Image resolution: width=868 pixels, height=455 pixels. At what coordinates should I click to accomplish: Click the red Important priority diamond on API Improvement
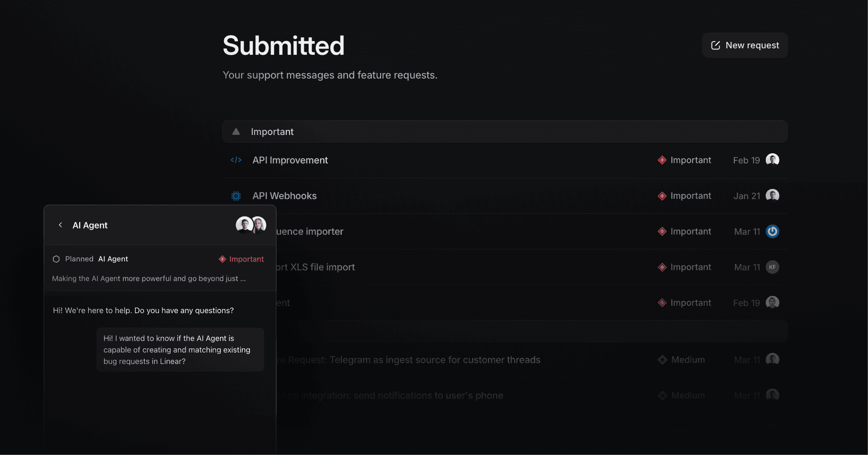click(x=662, y=160)
